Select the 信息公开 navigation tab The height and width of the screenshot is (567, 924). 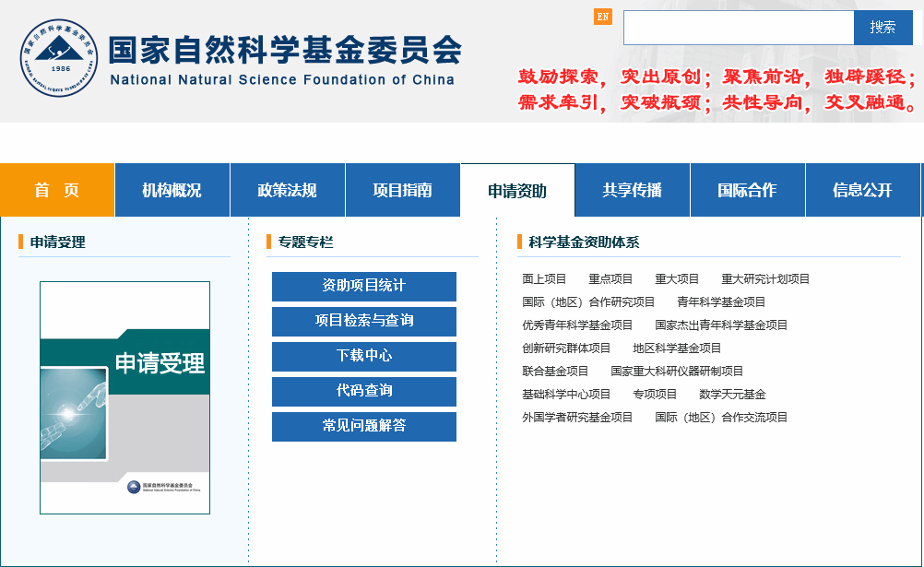862,191
